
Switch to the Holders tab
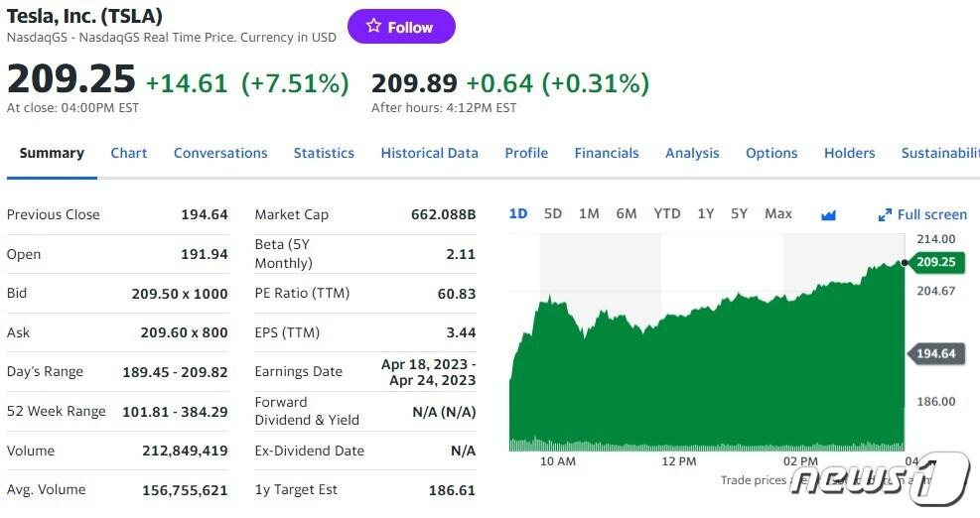849,153
